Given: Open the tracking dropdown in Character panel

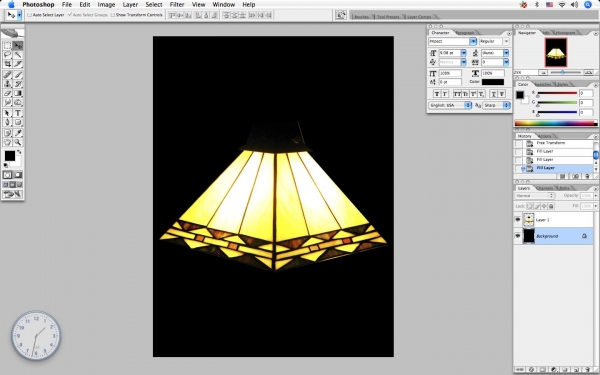Looking at the screenshot, I should 506,62.
